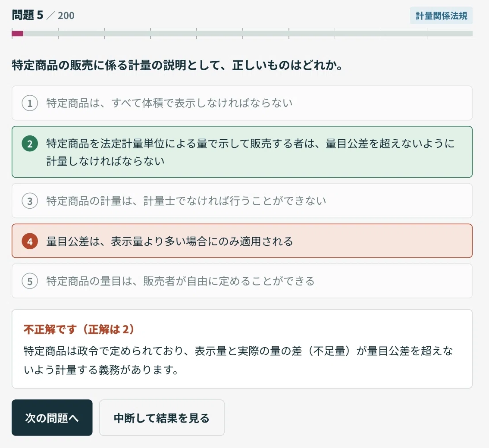Image resolution: width=489 pixels, height=448 pixels.
Task: Click the question text about 特定商品の販売
Action: click(178, 66)
